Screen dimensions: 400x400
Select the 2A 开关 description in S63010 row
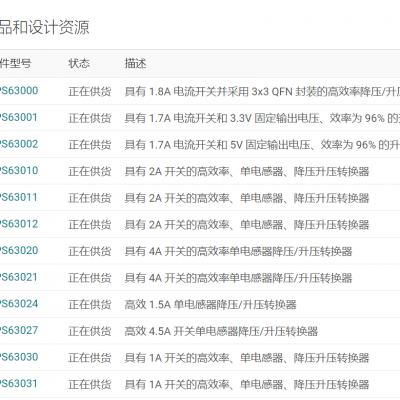click(247, 171)
